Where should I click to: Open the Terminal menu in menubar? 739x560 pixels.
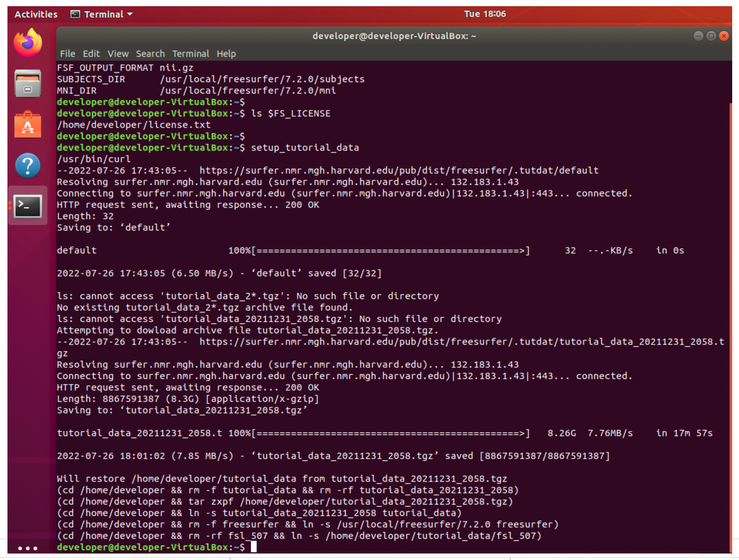(190, 54)
